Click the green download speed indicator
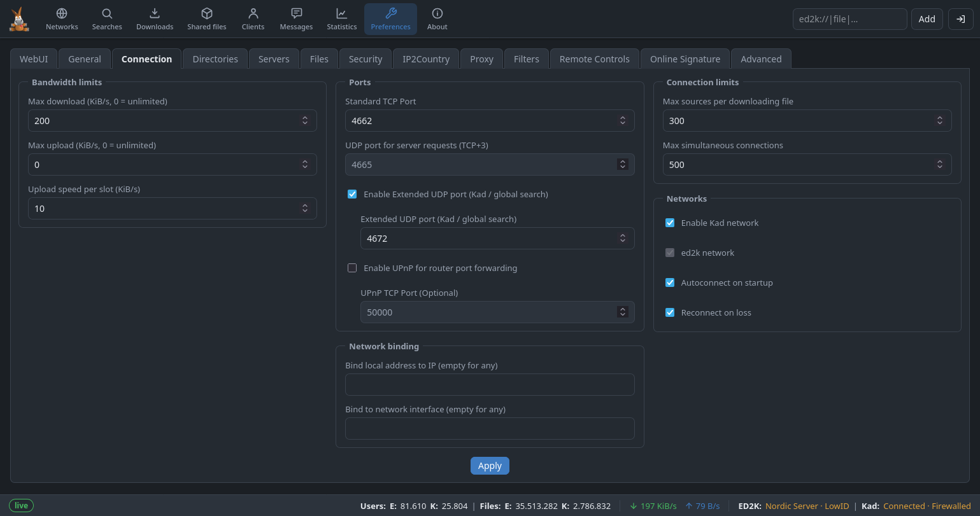This screenshot has width=980, height=516. (653, 506)
